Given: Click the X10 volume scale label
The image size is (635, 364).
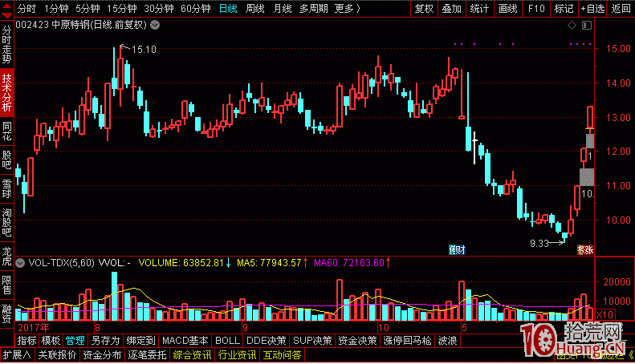Looking at the screenshot, I should [x=604, y=314].
